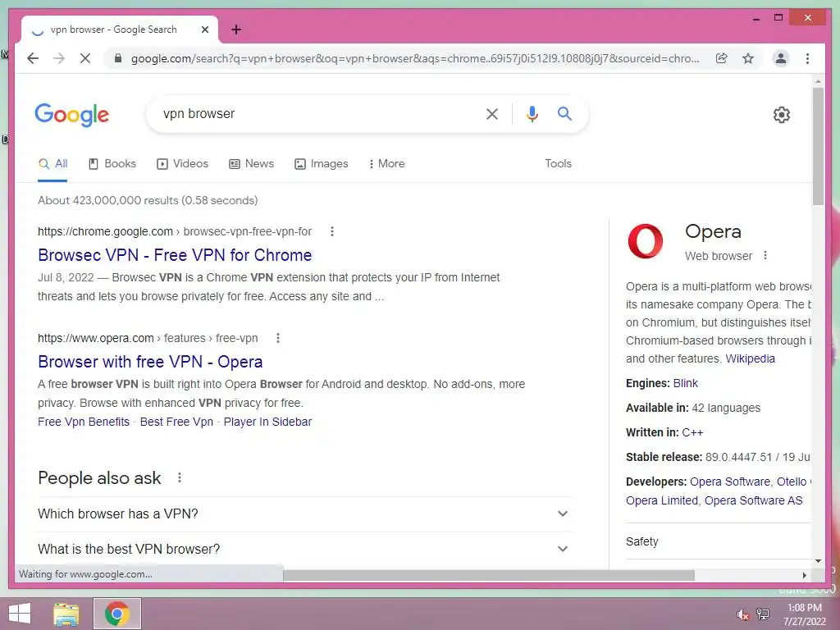Open Google search settings gear
The height and width of the screenshot is (630, 840).
[x=782, y=115]
